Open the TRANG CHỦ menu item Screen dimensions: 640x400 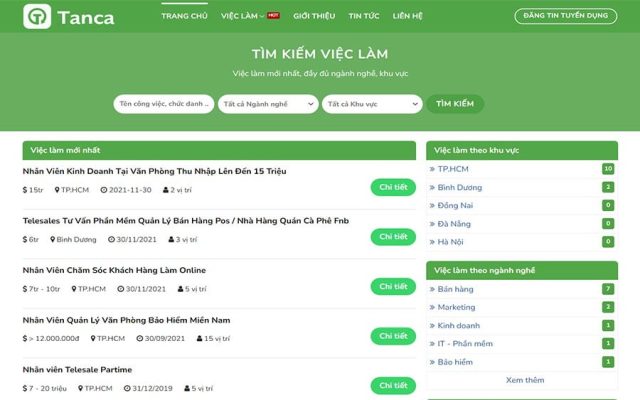click(184, 16)
